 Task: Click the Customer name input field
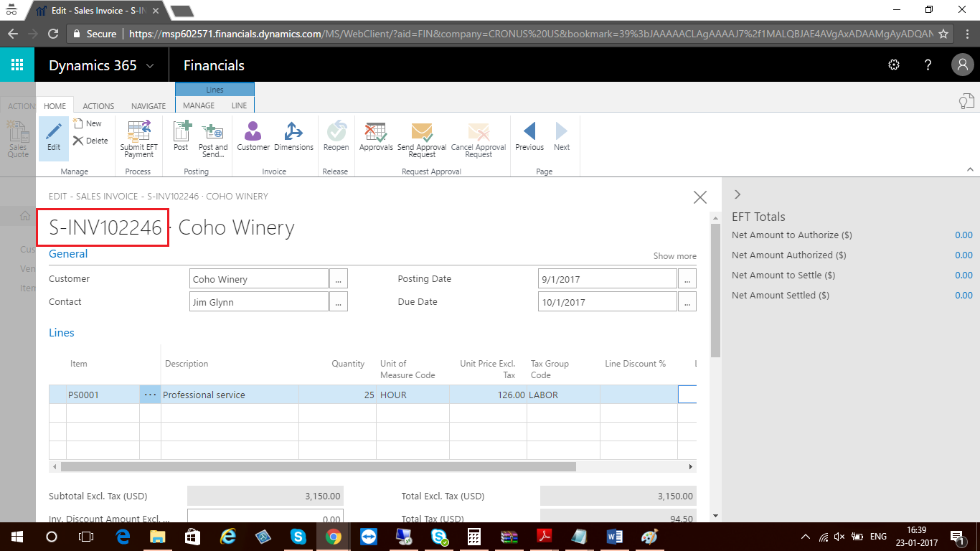[x=259, y=279]
